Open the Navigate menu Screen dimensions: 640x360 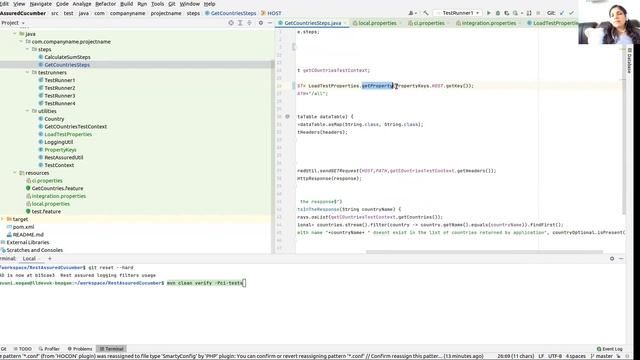[x=41, y=4]
